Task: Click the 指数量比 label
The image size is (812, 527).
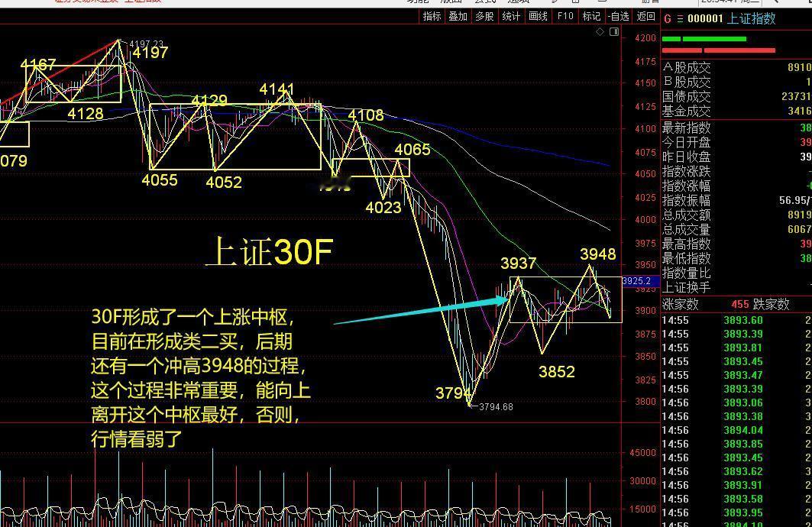Action: click(687, 273)
